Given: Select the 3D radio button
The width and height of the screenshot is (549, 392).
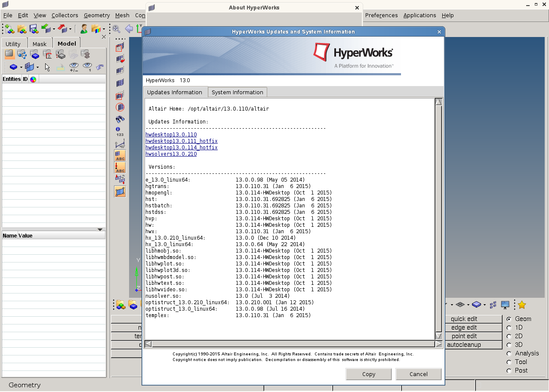Looking at the screenshot, I should click(x=509, y=345).
